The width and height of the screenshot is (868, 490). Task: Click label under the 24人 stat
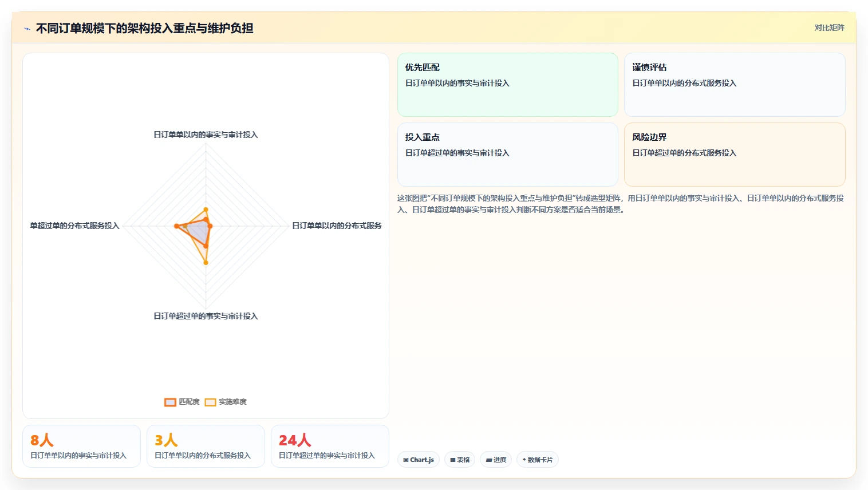pos(327,456)
